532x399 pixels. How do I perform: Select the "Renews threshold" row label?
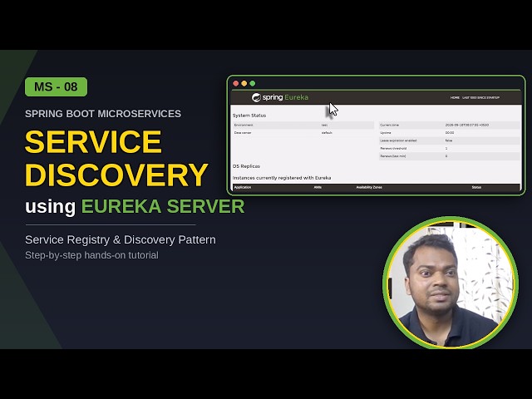[393, 148]
